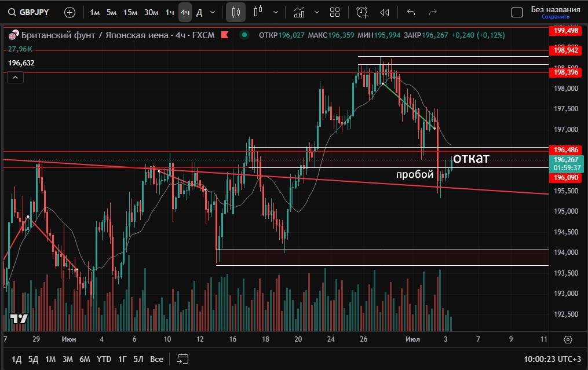
Task: Select the highlighted candlestick chart type icon
Action: [x=236, y=12]
